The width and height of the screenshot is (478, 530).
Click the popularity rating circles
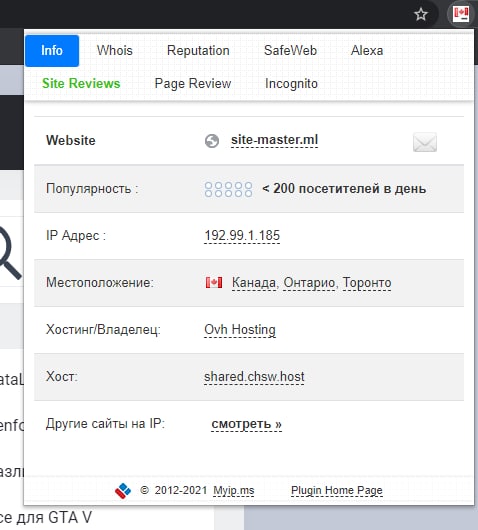[x=229, y=189]
